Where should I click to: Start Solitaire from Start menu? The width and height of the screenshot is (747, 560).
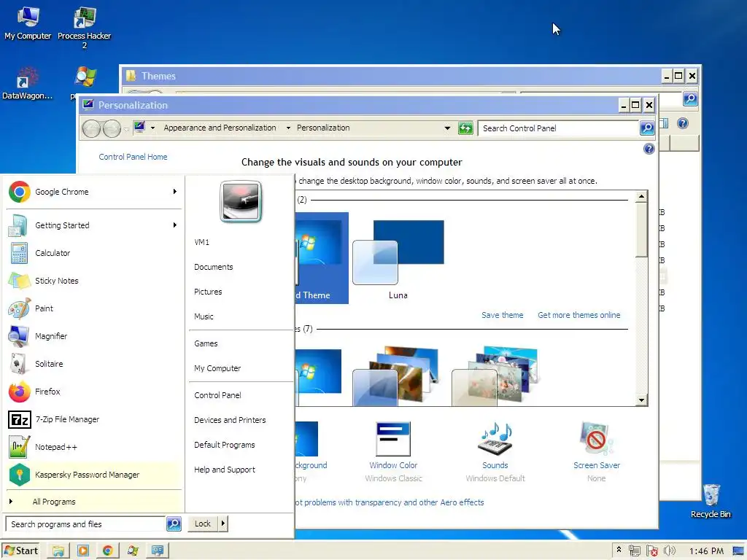(93, 364)
